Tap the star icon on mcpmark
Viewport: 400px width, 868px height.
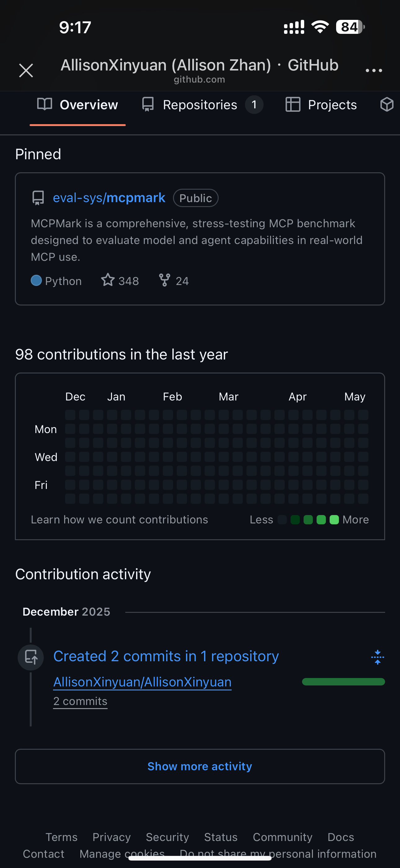tap(108, 280)
